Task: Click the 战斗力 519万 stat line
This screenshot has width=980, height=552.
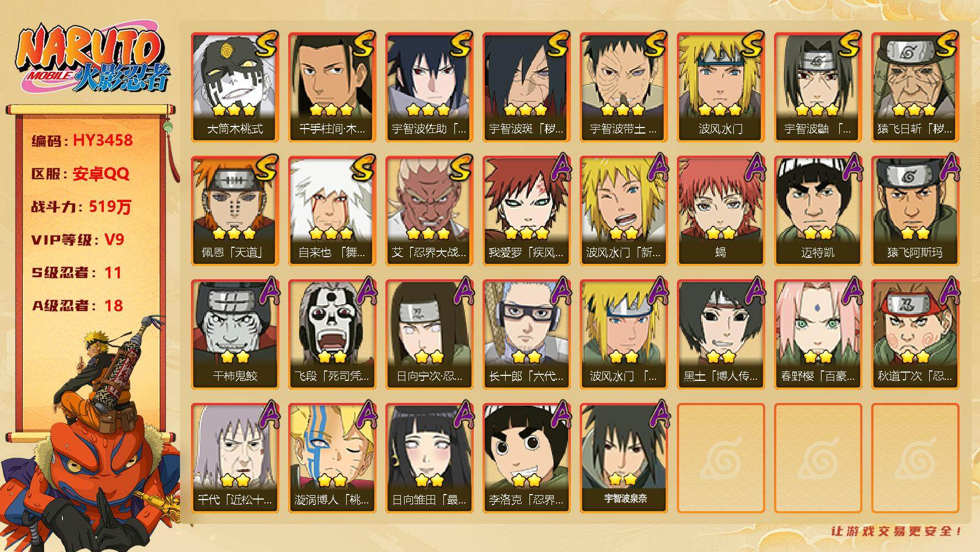Action: pyautogui.click(x=82, y=206)
